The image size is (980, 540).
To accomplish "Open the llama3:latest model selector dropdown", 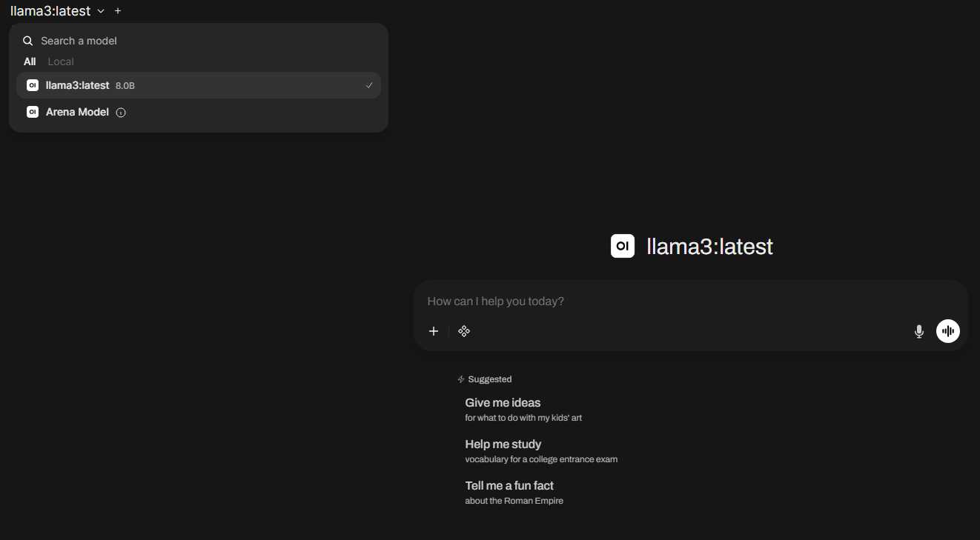I will pyautogui.click(x=57, y=11).
